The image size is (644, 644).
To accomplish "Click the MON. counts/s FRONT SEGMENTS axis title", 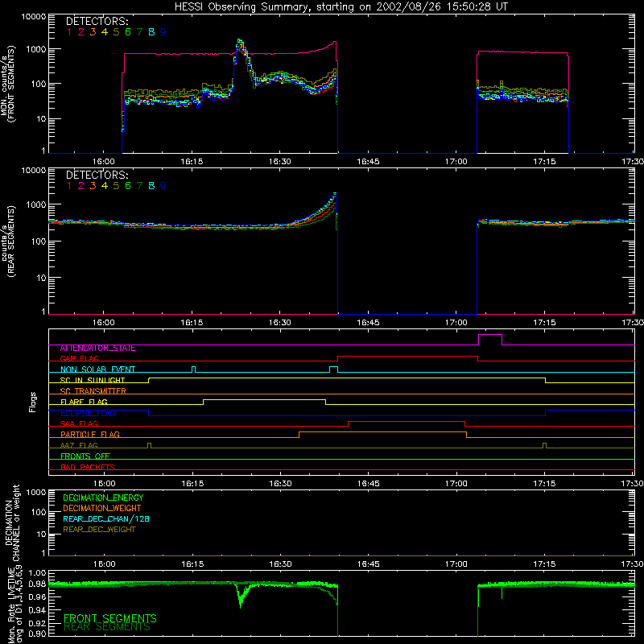I will pyautogui.click(x=8, y=84).
